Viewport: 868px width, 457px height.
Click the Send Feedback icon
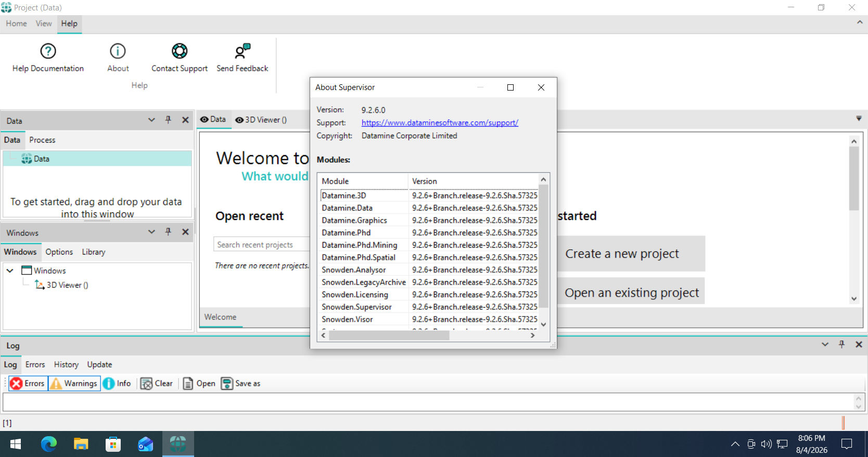(x=242, y=51)
